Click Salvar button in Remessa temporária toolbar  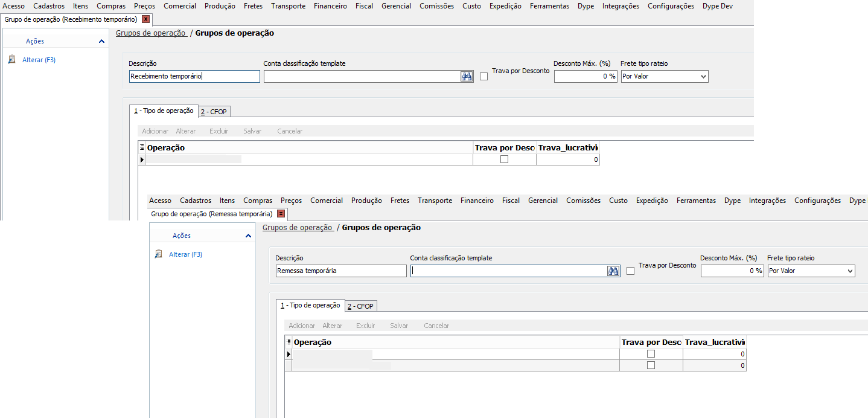[399, 326]
